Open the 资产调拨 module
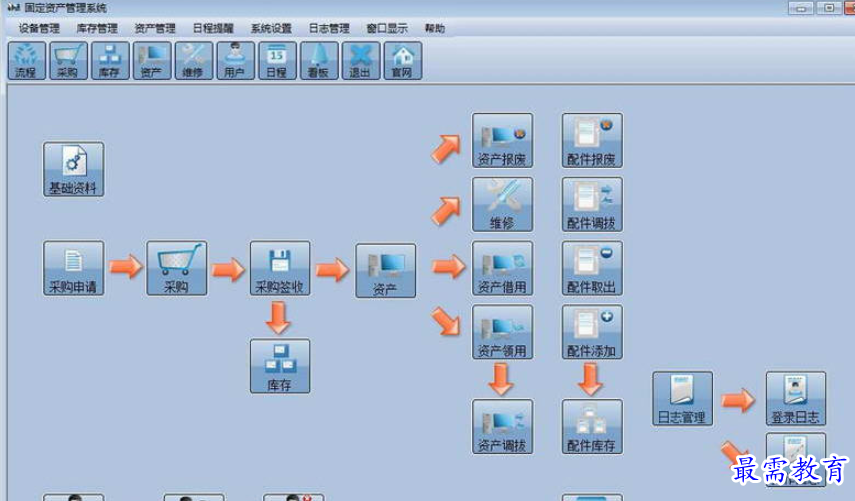Image resolution: width=855 pixels, height=501 pixels. pyautogui.click(x=503, y=426)
